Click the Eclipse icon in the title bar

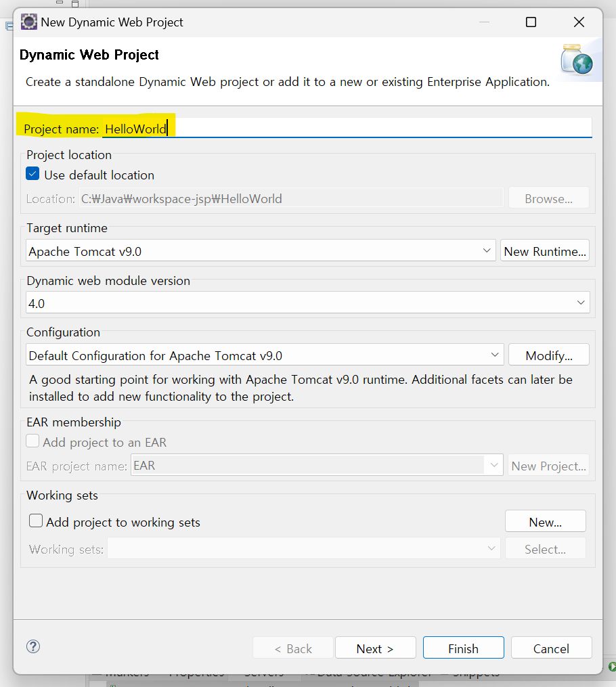29,22
